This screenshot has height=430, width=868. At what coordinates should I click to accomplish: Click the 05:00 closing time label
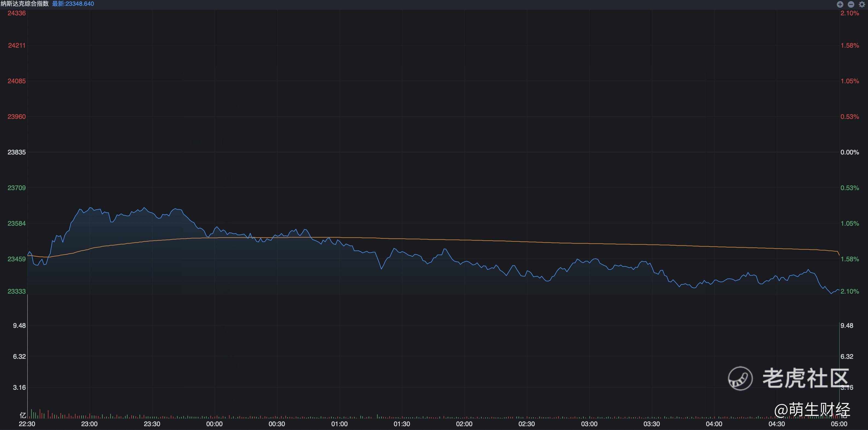coord(839,424)
